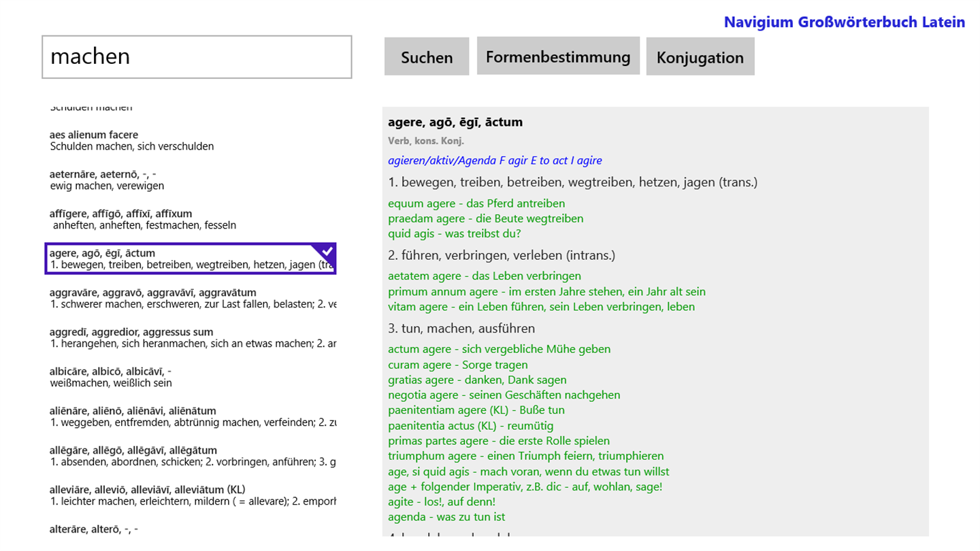Open Formenbestimmung
Image resolution: width=980 pixels, height=551 pixels.
[558, 56]
